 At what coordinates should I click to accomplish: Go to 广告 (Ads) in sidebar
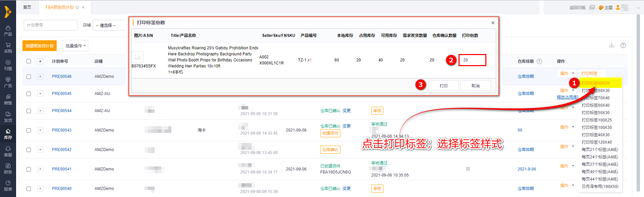click(8, 82)
